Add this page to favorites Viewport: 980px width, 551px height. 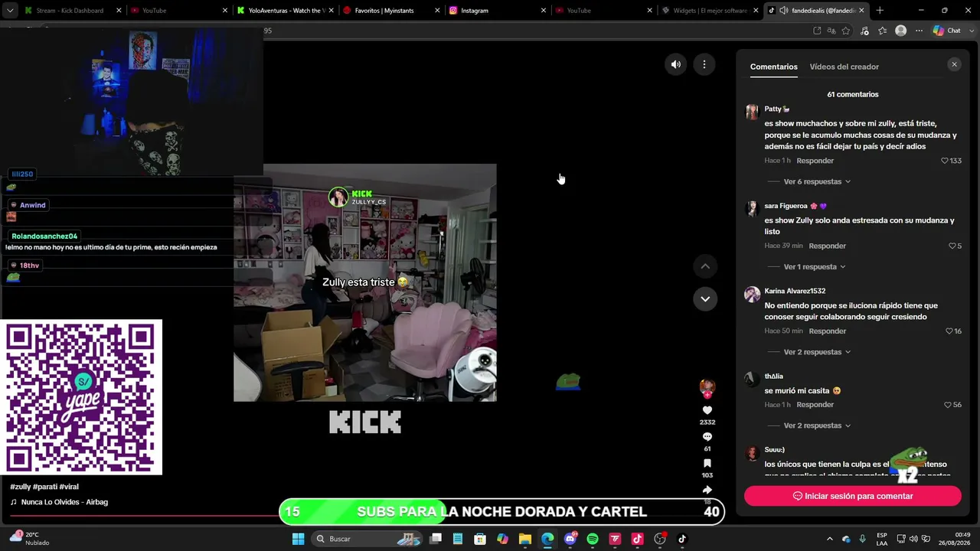click(846, 31)
